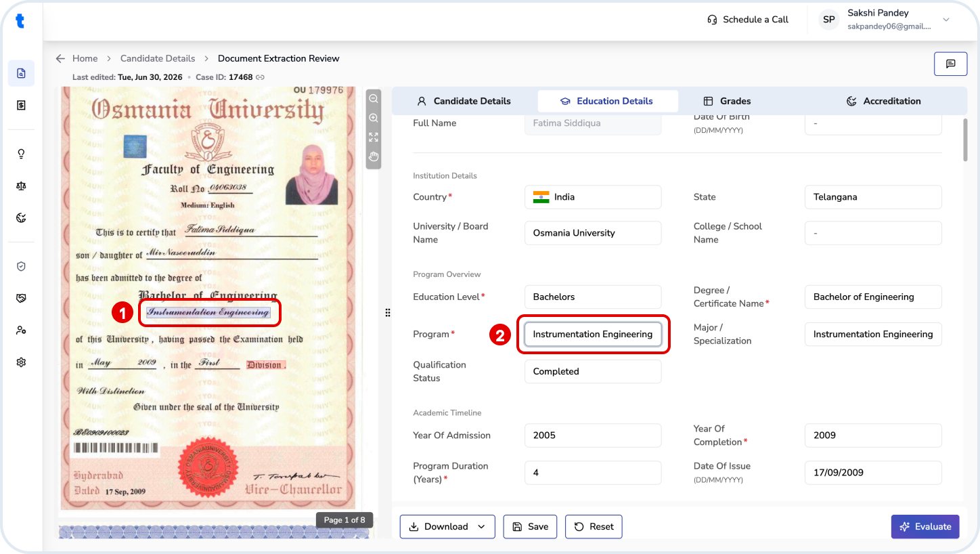The image size is (980, 554).
Task: Click the 'Program Overview' section heading
Action: point(447,274)
